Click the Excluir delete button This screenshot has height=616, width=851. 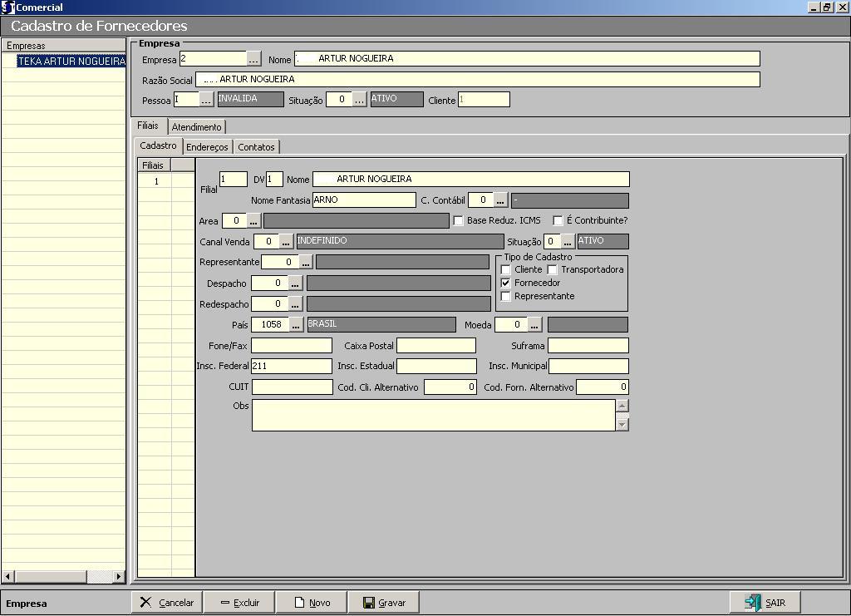(x=239, y=603)
